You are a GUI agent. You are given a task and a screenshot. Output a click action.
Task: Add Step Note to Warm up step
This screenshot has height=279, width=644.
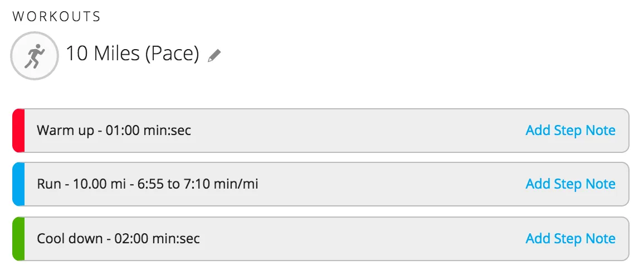click(570, 131)
